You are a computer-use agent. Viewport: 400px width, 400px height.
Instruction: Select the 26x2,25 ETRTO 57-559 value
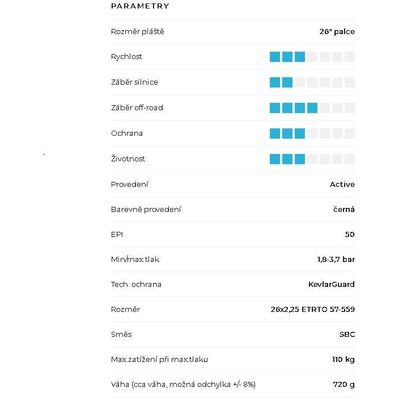(313, 309)
